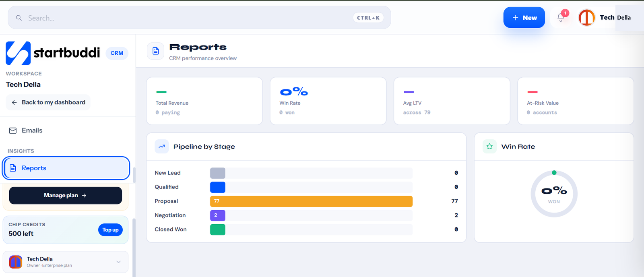The image size is (644, 277).
Task: Click the Tech Della workspace name in sidebar
Action: tap(23, 85)
